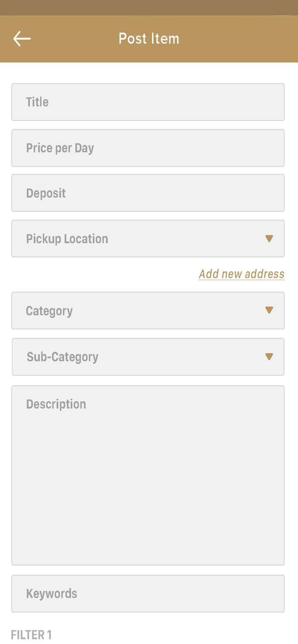
Task: Tap the back arrow icon
Action: pyautogui.click(x=22, y=39)
